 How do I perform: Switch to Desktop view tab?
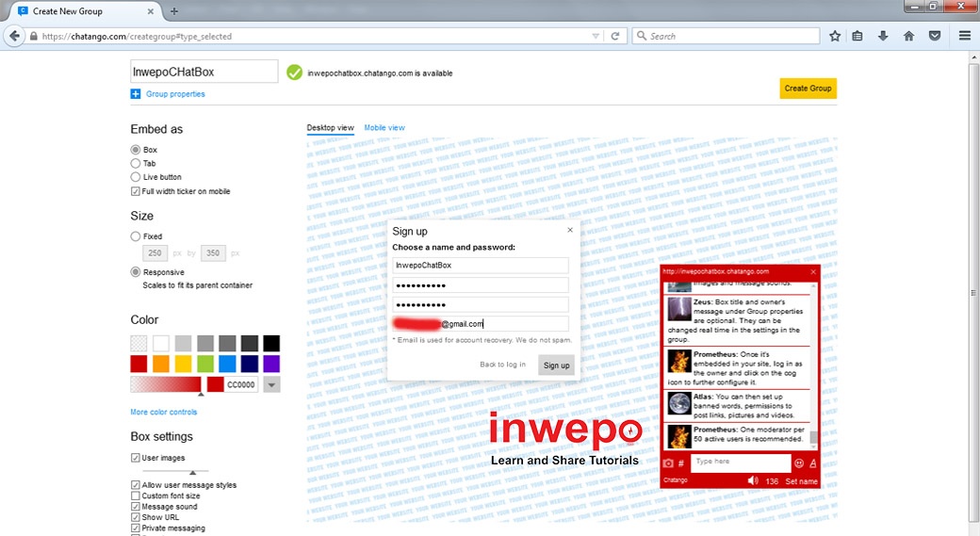point(330,127)
